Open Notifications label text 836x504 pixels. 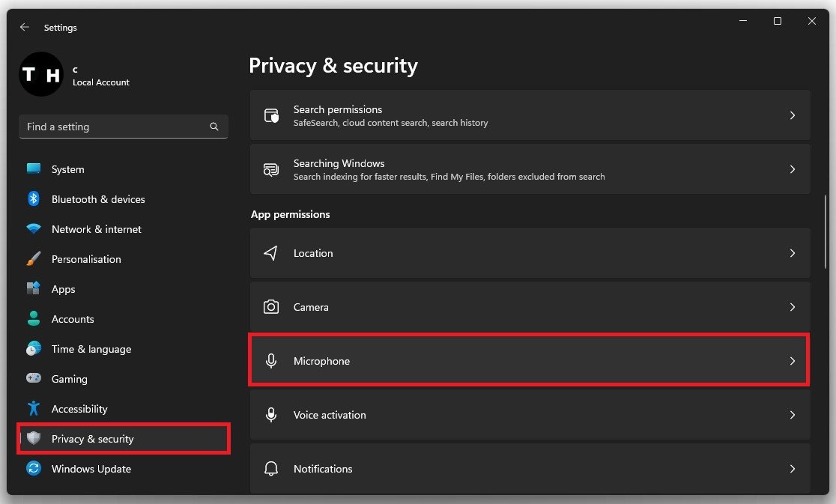323,469
